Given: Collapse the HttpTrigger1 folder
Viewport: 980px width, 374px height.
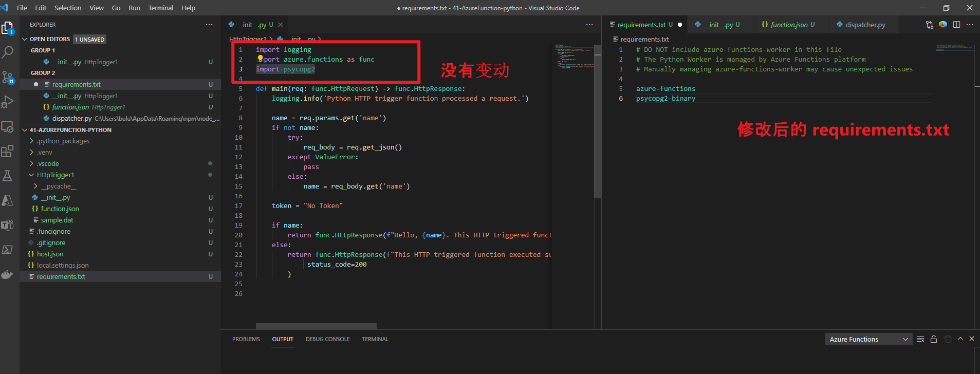Looking at the screenshot, I should tap(55, 175).
